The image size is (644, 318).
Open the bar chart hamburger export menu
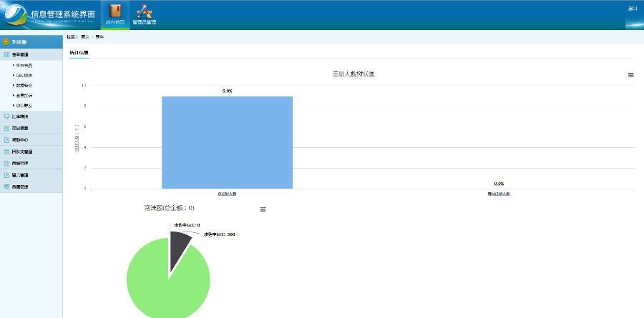[631, 75]
